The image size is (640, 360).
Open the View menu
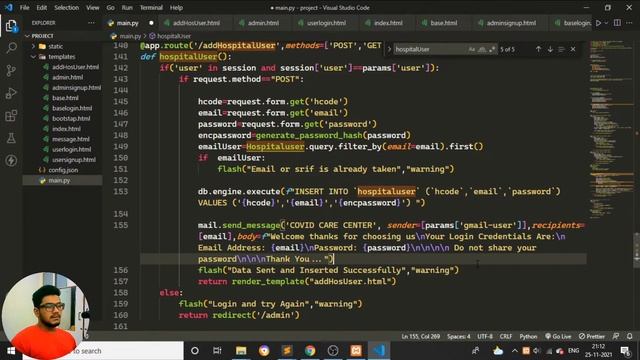(93, 8)
